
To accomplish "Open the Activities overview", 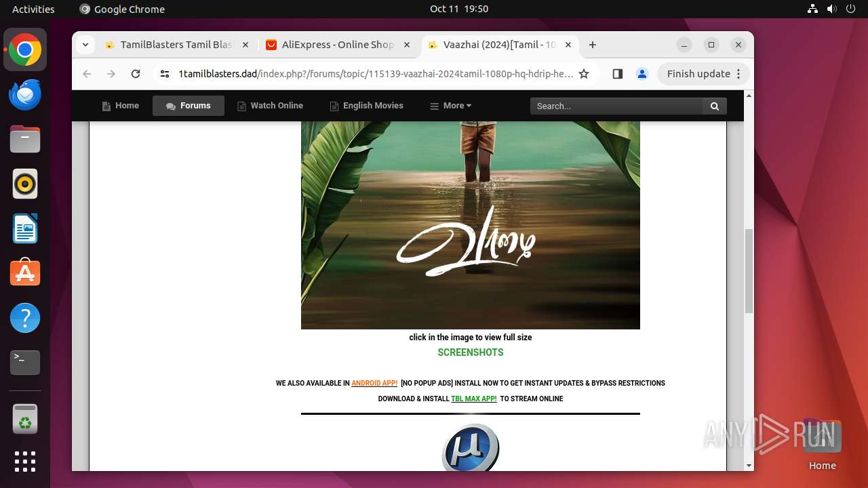I will 33,9.
